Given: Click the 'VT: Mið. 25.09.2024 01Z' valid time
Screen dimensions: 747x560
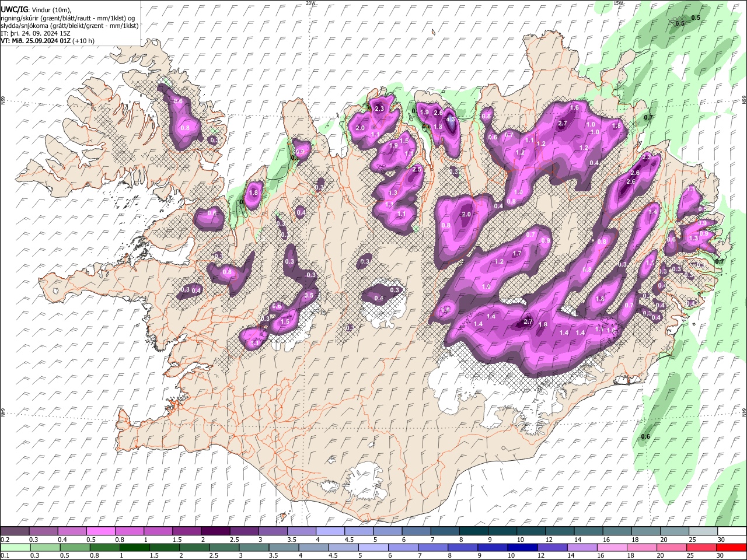Looking at the screenshot, I should [36, 41].
